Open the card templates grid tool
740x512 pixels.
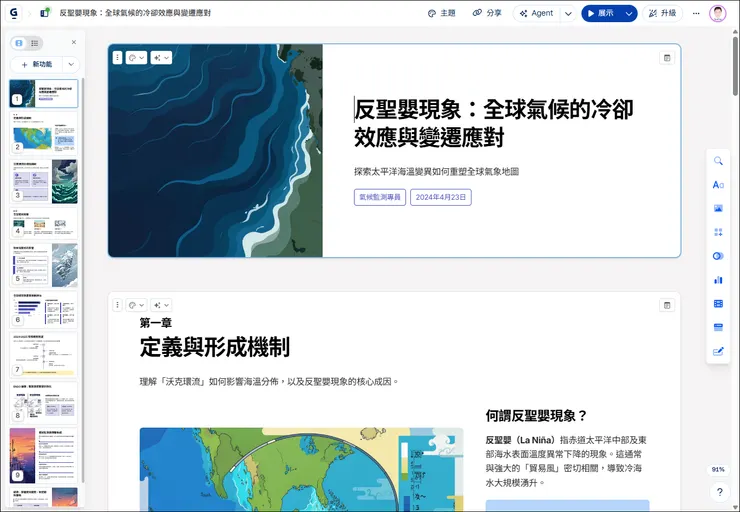click(718, 232)
